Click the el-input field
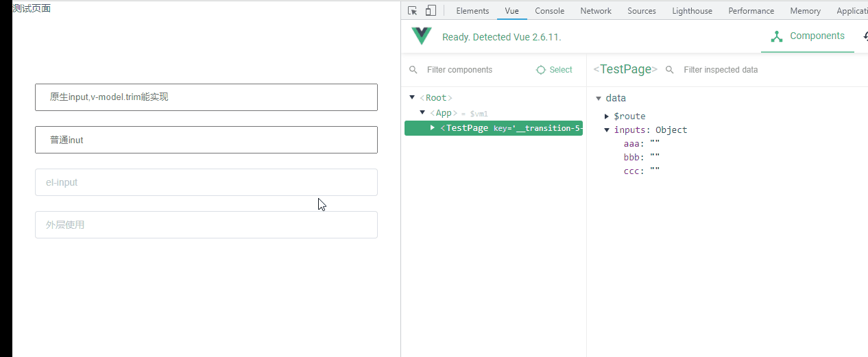 coord(206,182)
